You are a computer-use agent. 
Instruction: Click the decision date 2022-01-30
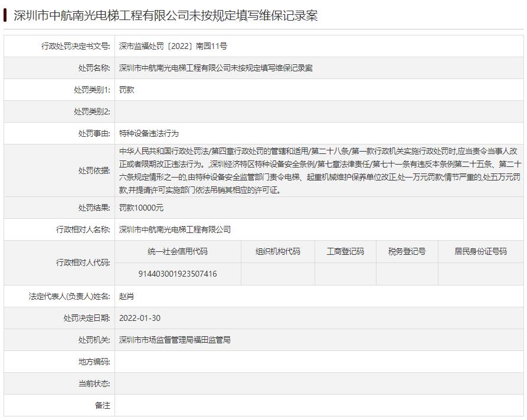(x=140, y=318)
